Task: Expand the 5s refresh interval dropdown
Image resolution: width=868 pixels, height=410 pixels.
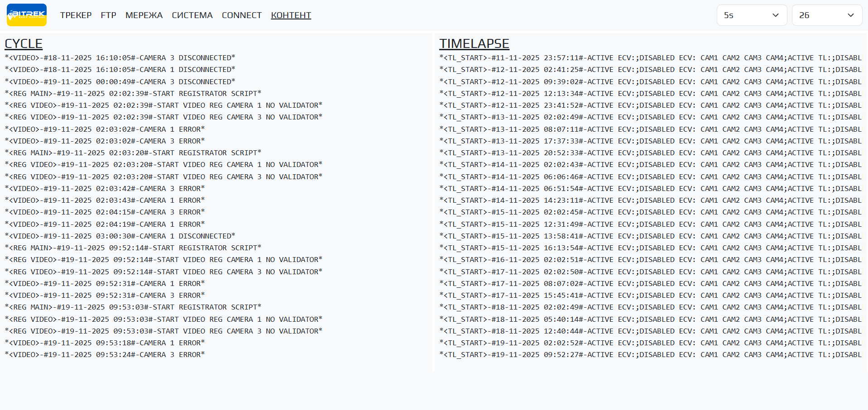Action: [x=751, y=15]
